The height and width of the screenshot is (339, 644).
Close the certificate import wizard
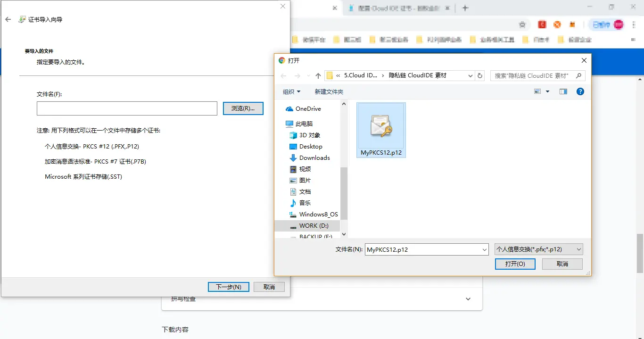[x=283, y=6]
